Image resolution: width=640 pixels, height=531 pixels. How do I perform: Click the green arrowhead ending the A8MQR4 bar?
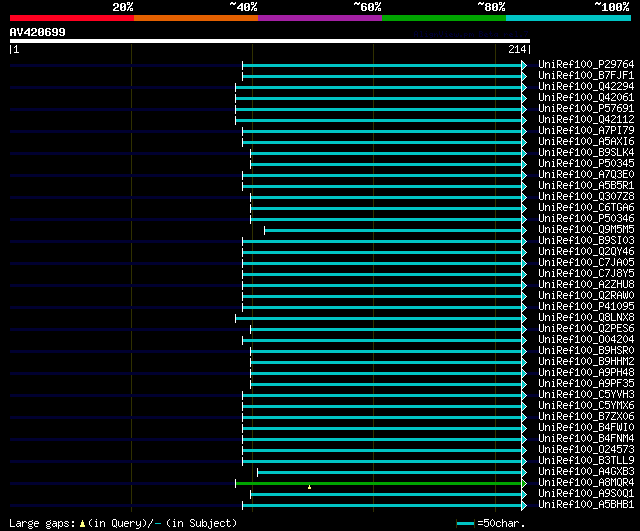point(524,484)
